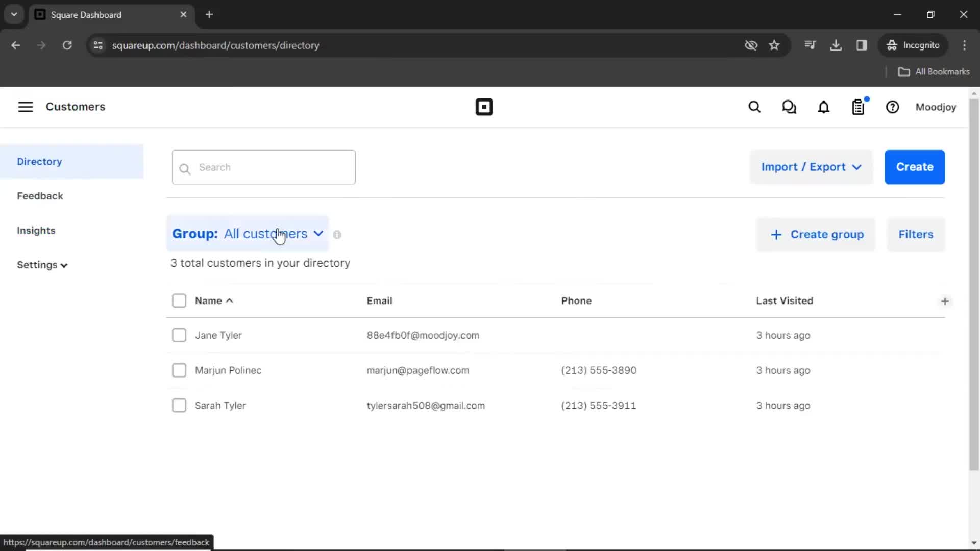980x551 pixels.
Task: Click phone (213) 555-3911
Action: [599, 406]
